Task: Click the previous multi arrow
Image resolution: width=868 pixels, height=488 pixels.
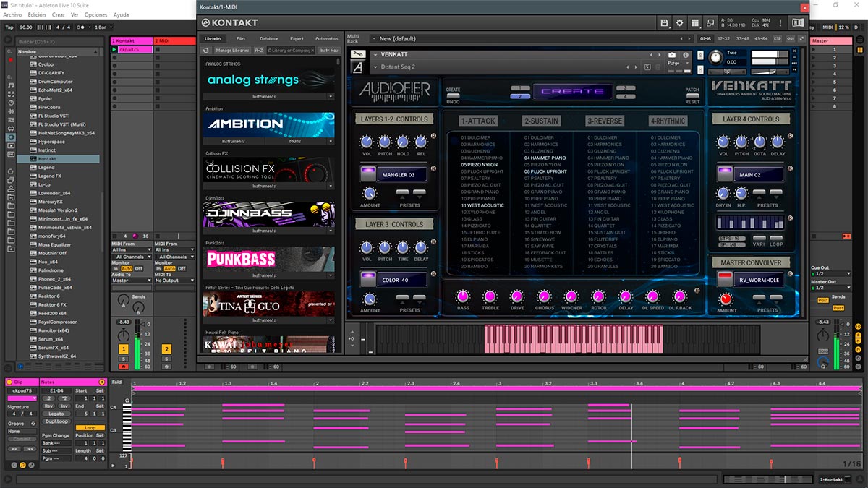Action: coord(681,38)
